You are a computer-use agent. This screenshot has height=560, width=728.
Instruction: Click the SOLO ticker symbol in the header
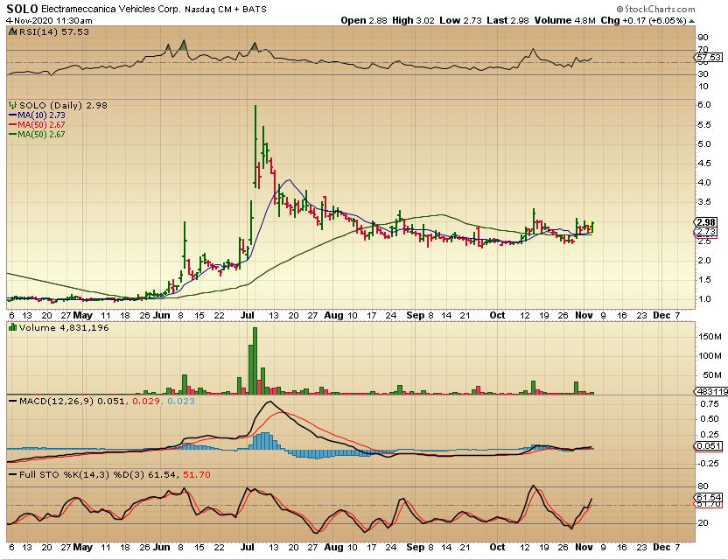tap(23, 9)
